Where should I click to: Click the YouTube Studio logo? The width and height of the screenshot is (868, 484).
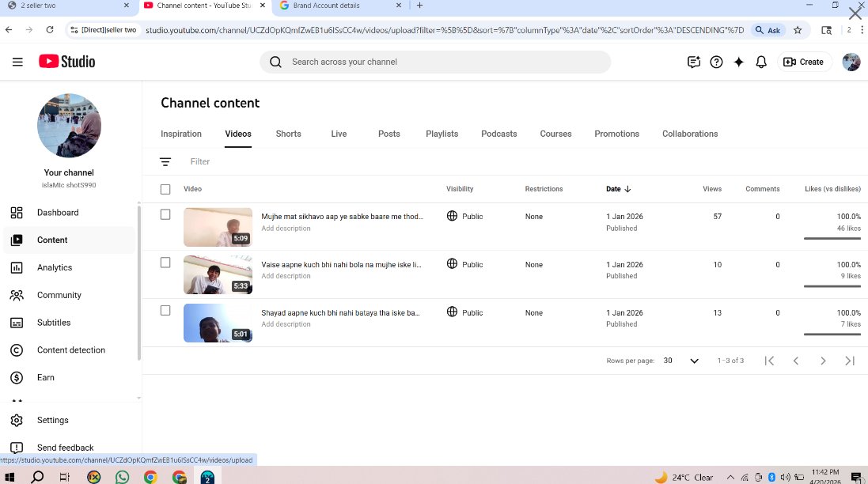click(67, 62)
